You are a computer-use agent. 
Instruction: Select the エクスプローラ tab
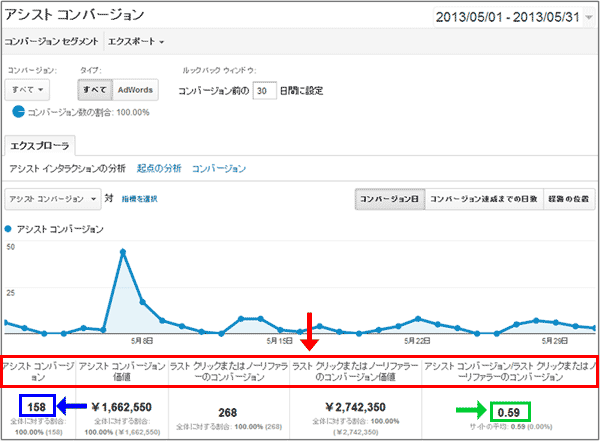tap(39, 144)
